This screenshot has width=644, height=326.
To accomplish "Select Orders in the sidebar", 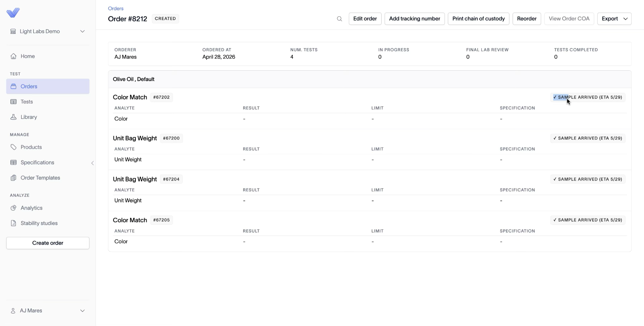I will click(x=48, y=86).
